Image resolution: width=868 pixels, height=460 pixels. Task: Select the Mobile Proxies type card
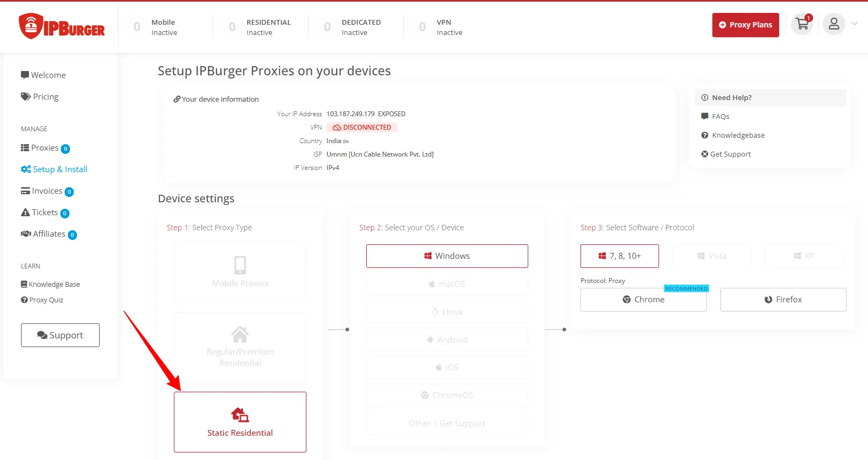tap(240, 272)
